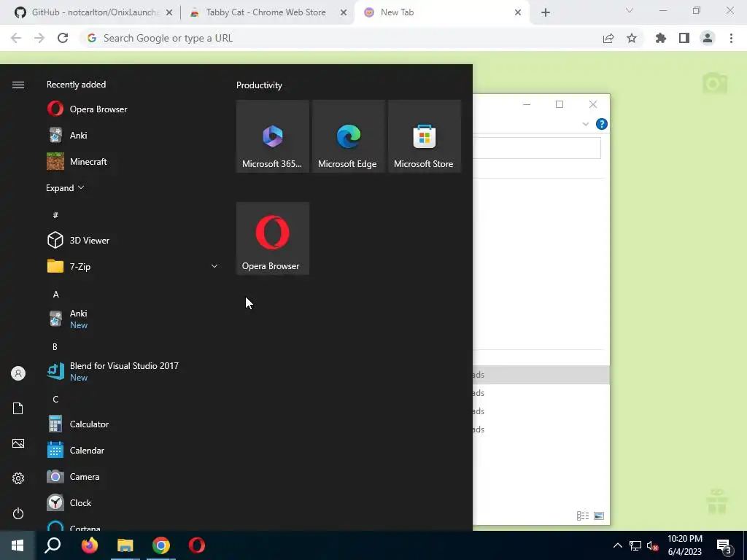This screenshot has width=747, height=560.
Task: Bookmark this tab with the star
Action: click(632, 38)
